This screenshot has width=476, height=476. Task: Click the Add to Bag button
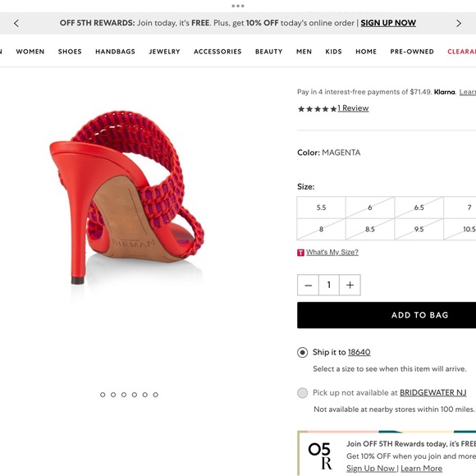387,315
